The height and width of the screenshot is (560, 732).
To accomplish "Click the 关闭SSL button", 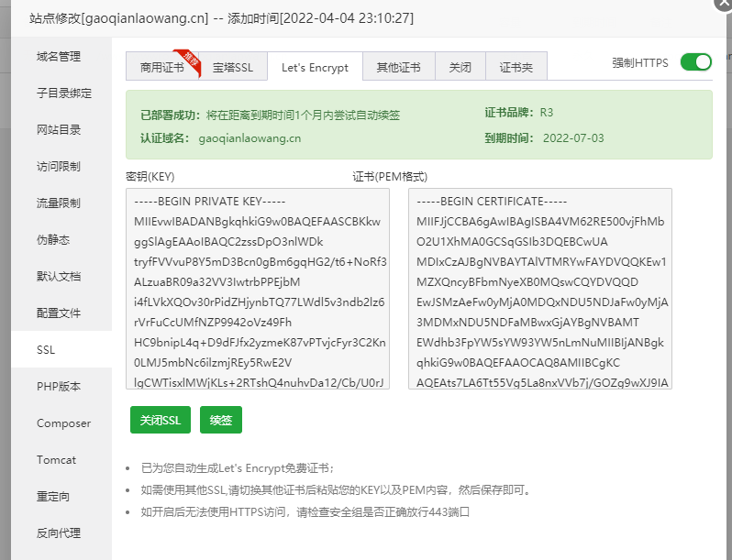I will (161, 420).
